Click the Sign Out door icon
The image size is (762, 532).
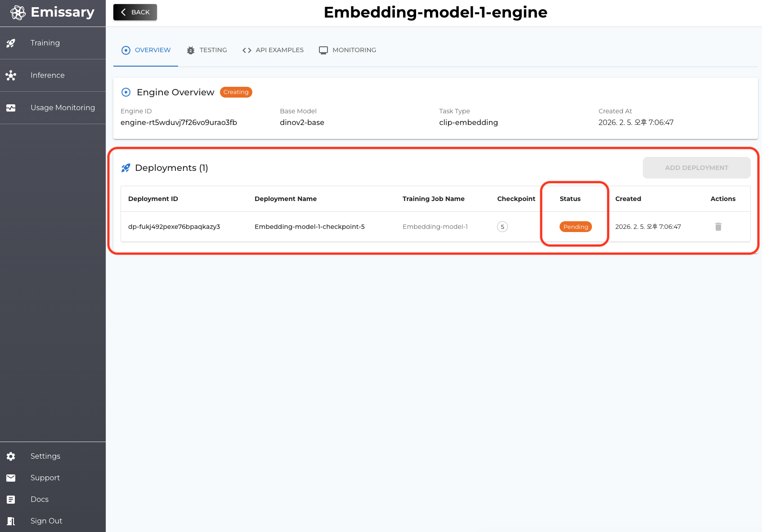[11, 521]
